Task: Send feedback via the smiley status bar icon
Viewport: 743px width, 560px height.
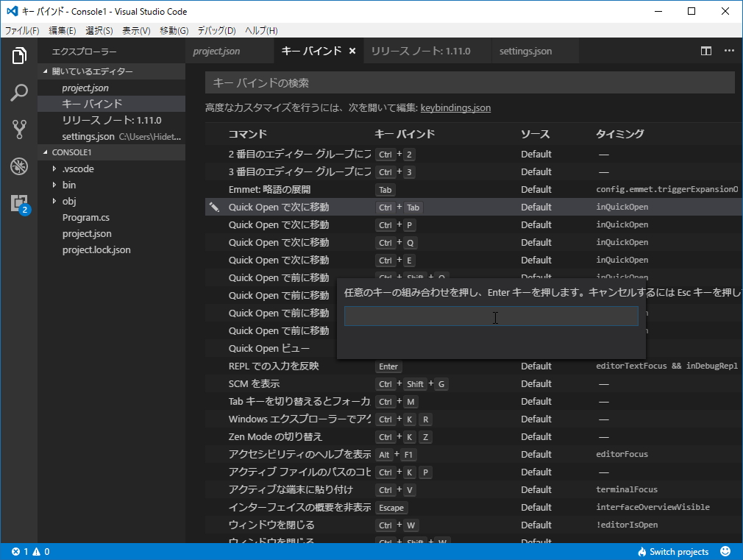Action: point(725,550)
